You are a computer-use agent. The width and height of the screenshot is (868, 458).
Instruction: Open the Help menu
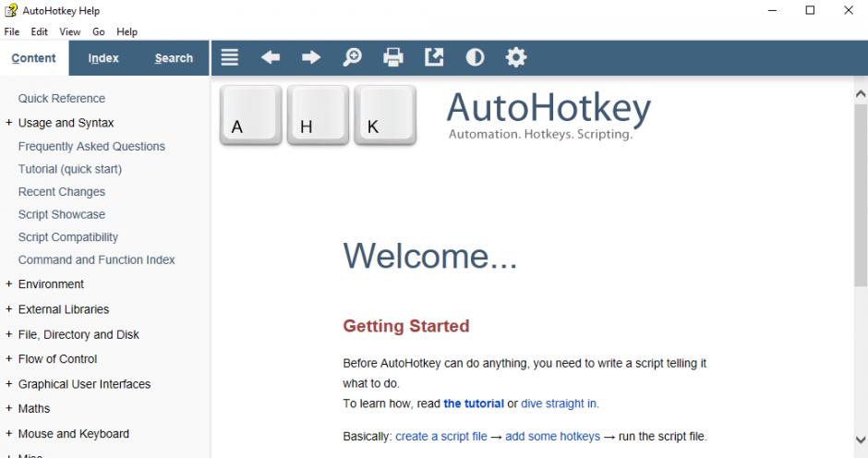click(x=127, y=31)
